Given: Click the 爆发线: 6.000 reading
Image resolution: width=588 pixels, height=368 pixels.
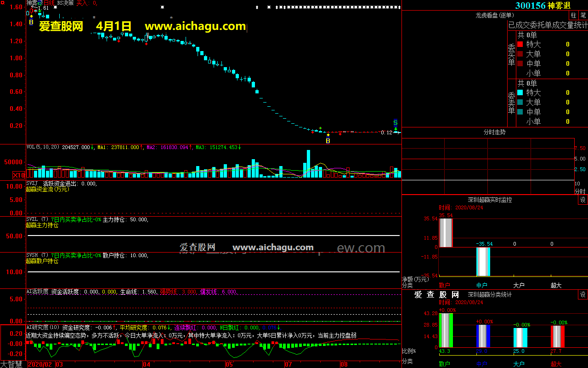Looking at the screenshot, I should tap(218, 292).
